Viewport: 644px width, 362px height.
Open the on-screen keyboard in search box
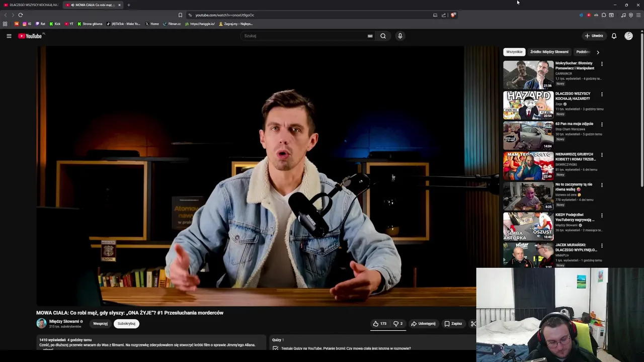pyautogui.click(x=370, y=36)
